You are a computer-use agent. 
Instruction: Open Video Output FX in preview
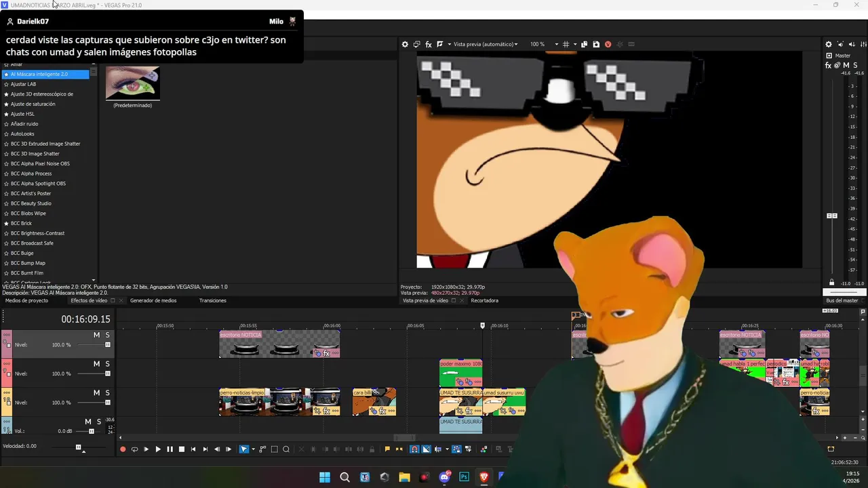[429, 44]
